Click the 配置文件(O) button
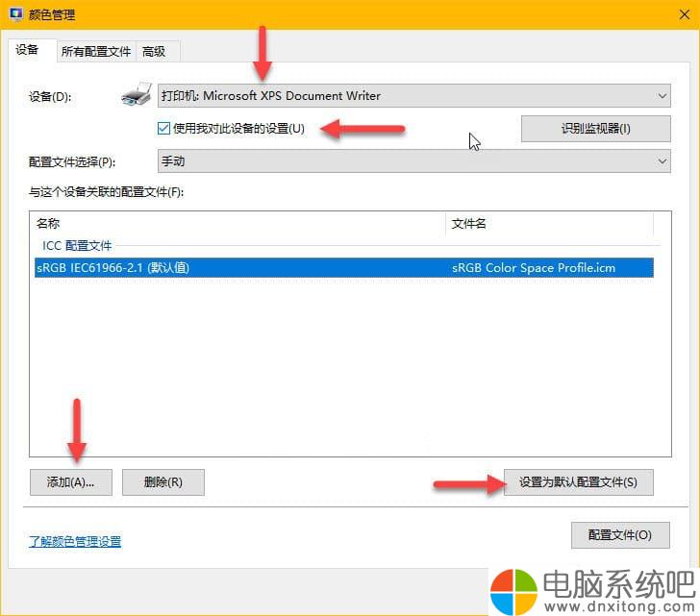The height and width of the screenshot is (616, 700). 620,535
